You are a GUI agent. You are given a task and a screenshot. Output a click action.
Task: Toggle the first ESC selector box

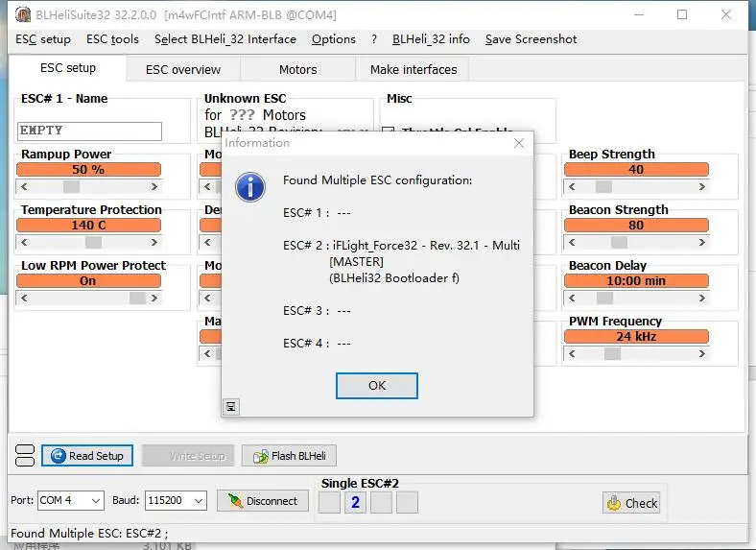329,503
